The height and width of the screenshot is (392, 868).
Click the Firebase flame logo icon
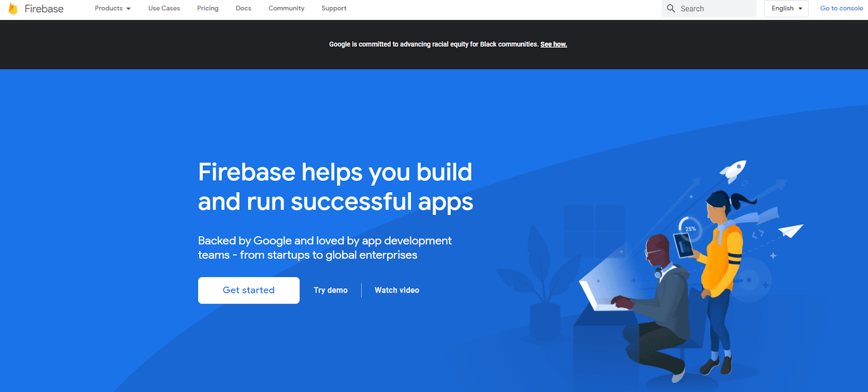13,8
